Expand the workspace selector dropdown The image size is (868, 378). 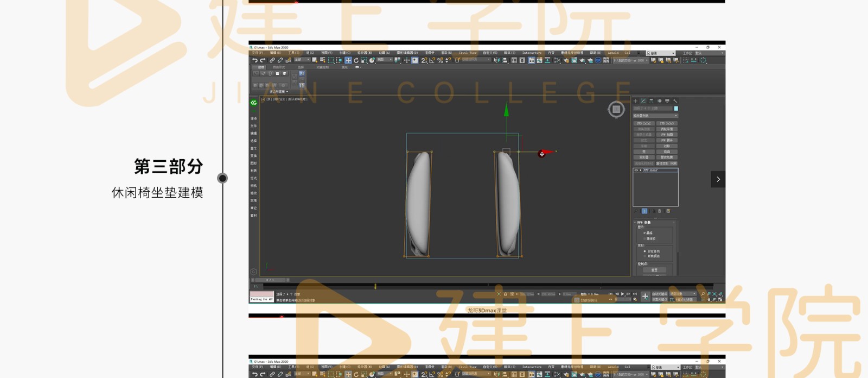click(709, 53)
